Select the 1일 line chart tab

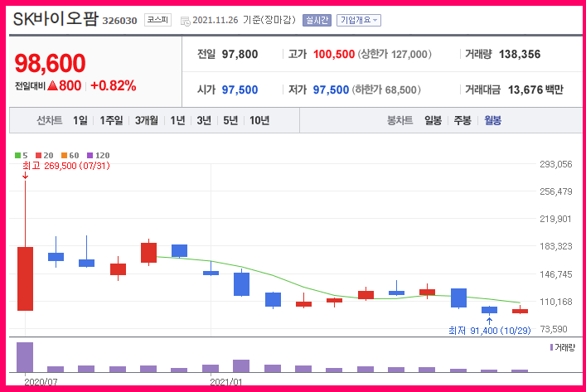80,120
